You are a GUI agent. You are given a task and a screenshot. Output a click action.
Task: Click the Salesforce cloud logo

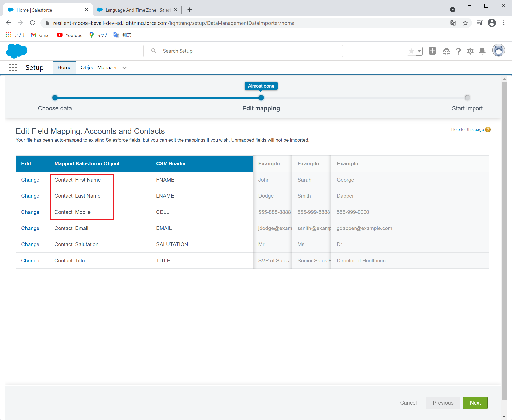(17, 51)
